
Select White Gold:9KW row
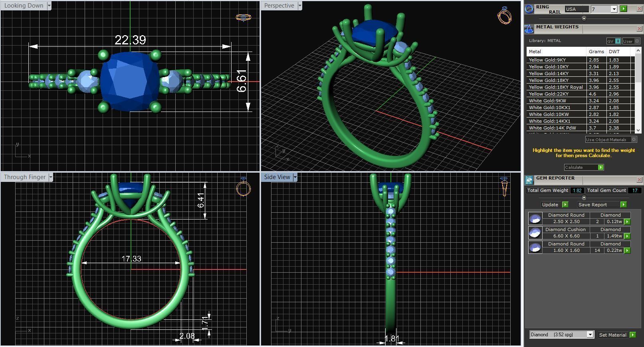(x=581, y=101)
